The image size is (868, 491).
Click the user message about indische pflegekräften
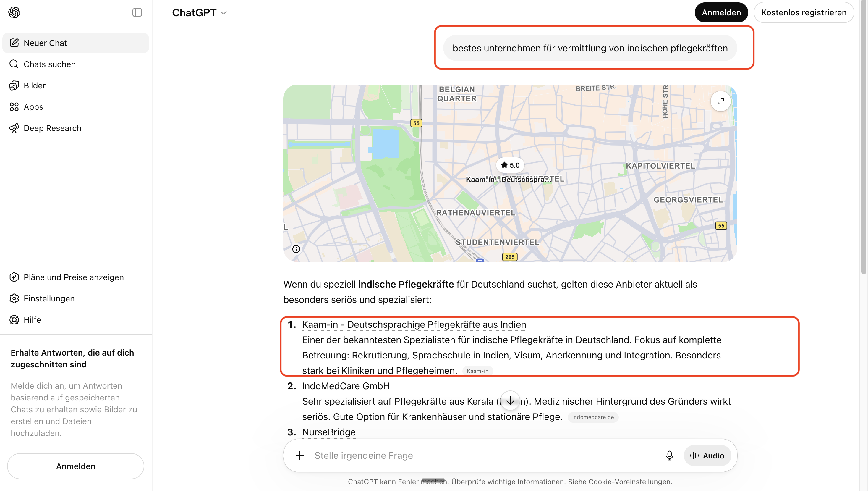click(590, 48)
